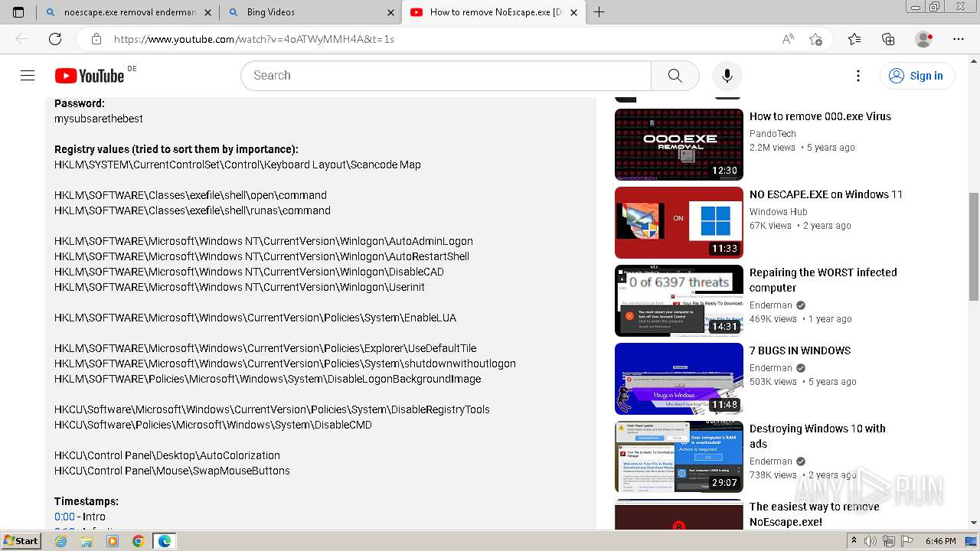Open Edge Settings and more menu

point(959,38)
